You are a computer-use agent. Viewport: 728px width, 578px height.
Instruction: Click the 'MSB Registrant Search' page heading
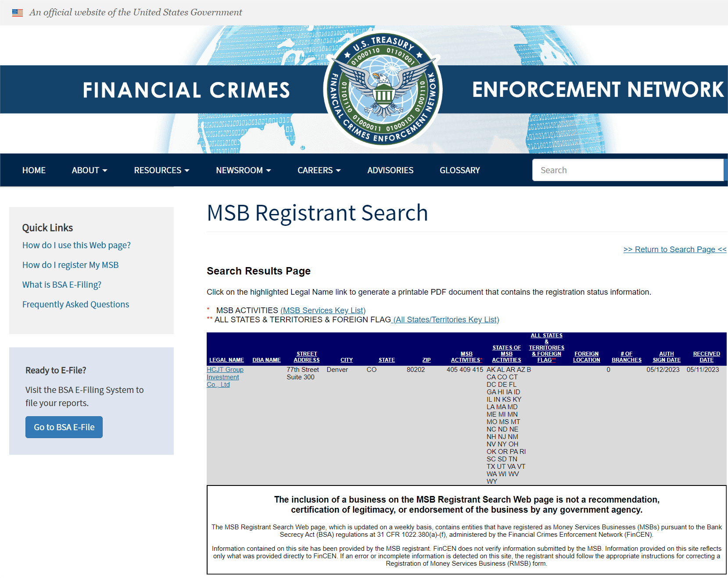point(317,213)
